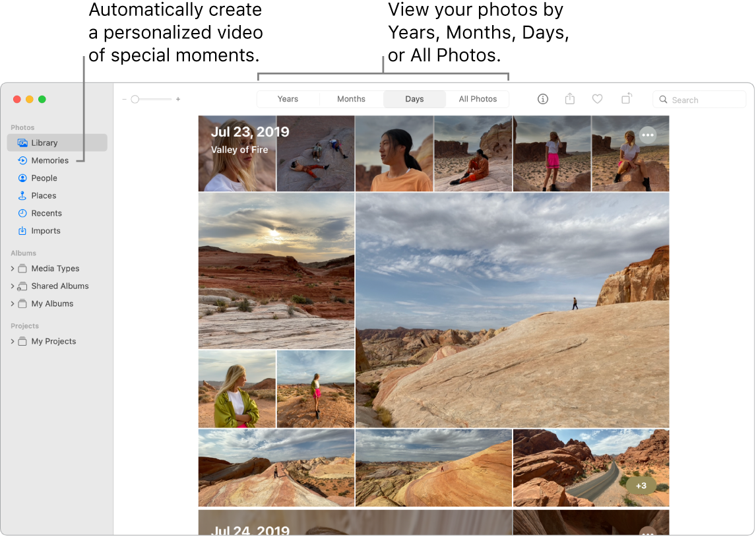The width and height of the screenshot is (756, 537).
Task: Open the Memories section
Action: coord(49,160)
